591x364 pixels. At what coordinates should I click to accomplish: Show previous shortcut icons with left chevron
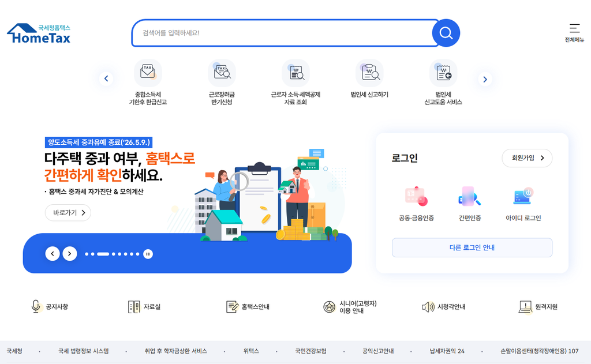(x=106, y=79)
